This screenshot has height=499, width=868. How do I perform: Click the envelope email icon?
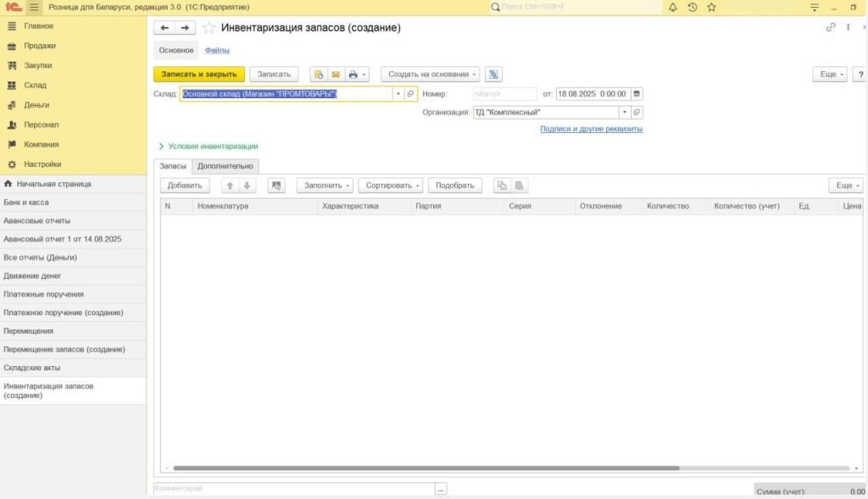click(335, 75)
